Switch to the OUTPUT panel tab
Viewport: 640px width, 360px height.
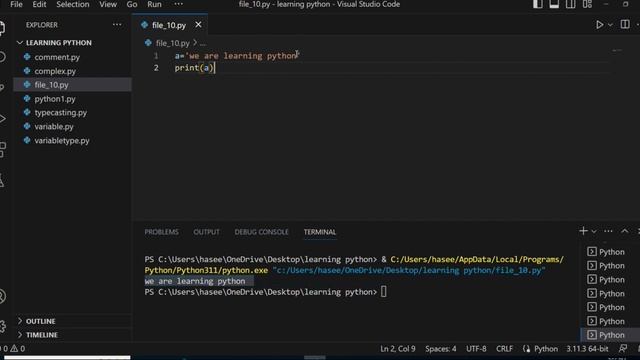click(207, 232)
